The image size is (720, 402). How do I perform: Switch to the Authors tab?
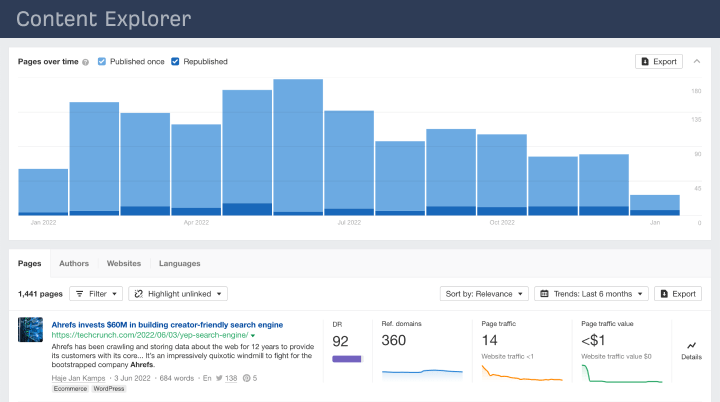coord(74,263)
